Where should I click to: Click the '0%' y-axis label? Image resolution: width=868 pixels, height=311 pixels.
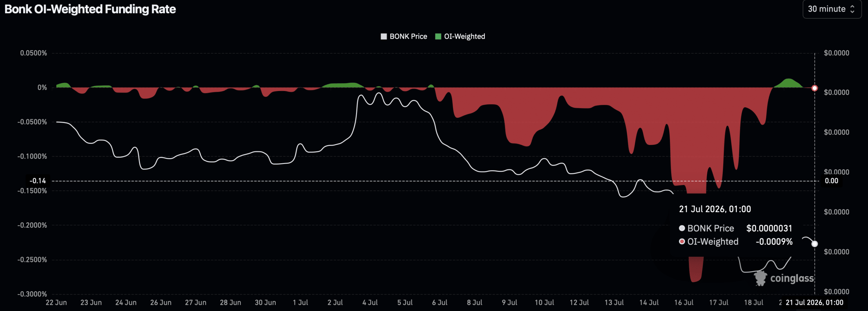pyautogui.click(x=42, y=88)
